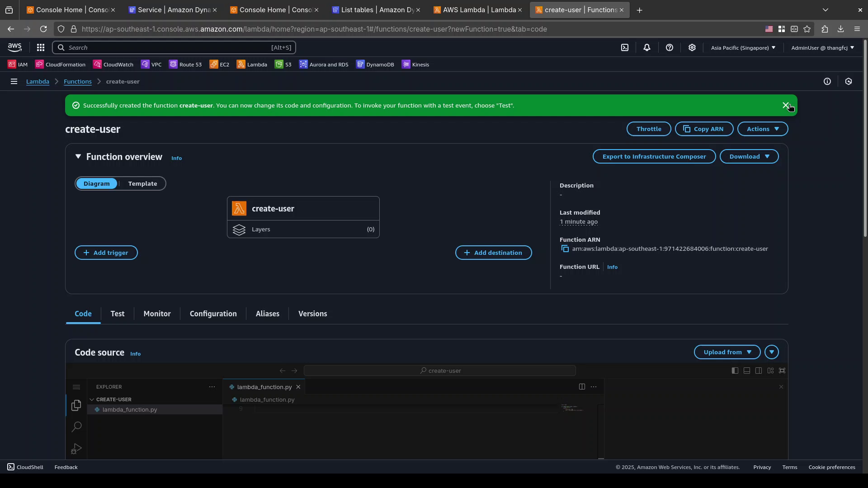Open the AWS CloudShell icon in top bar

pos(625,47)
